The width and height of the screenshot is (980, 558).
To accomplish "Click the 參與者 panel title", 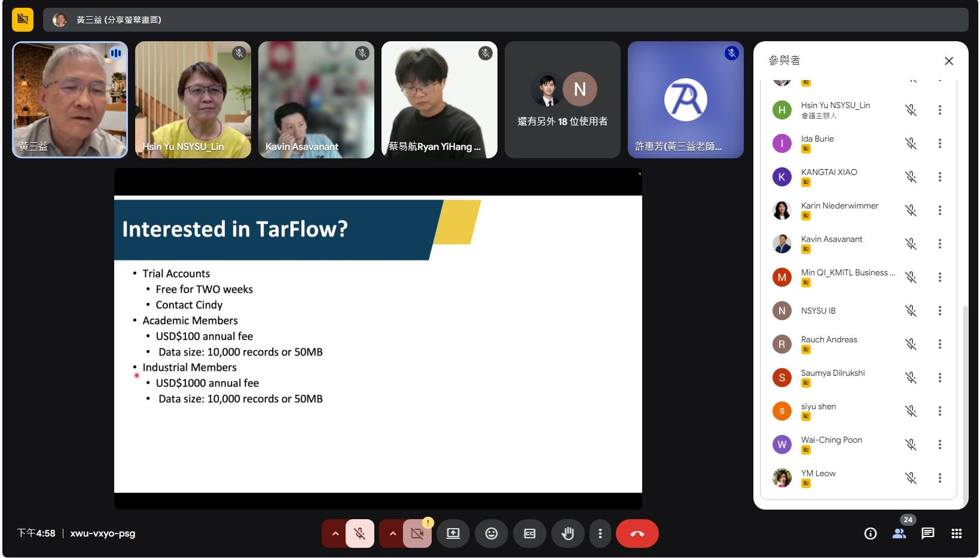I will click(784, 60).
